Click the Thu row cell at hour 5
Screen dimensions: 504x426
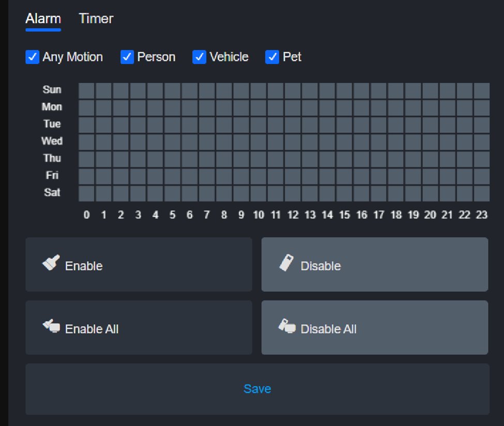172,159
